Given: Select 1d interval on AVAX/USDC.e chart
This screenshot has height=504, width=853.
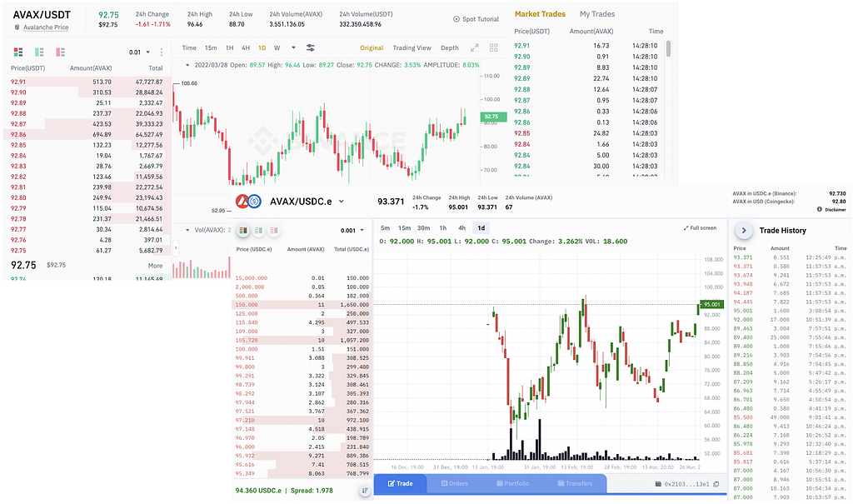Looking at the screenshot, I should (x=481, y=228).
